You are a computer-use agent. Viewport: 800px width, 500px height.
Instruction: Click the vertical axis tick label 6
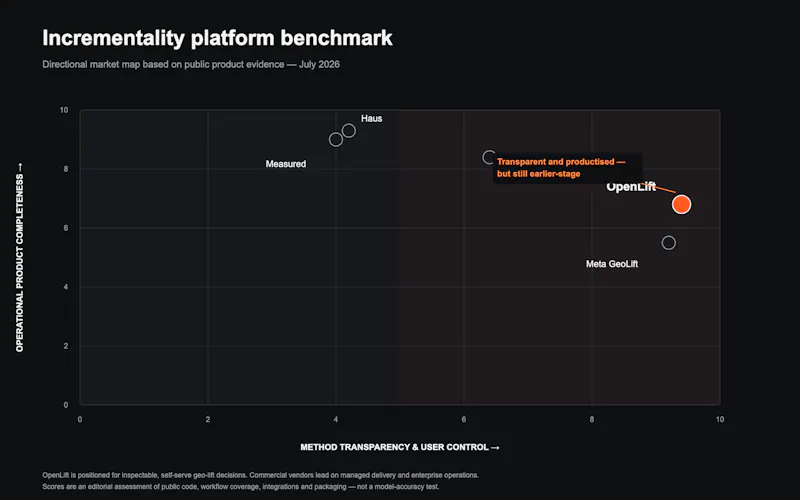coord(66,228)
